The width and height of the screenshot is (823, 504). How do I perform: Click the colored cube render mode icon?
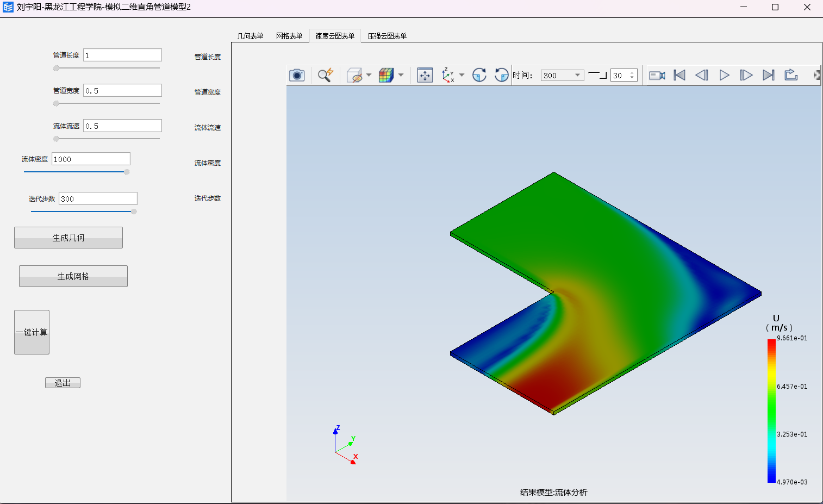pyautogui.click(x=386, y=75)
